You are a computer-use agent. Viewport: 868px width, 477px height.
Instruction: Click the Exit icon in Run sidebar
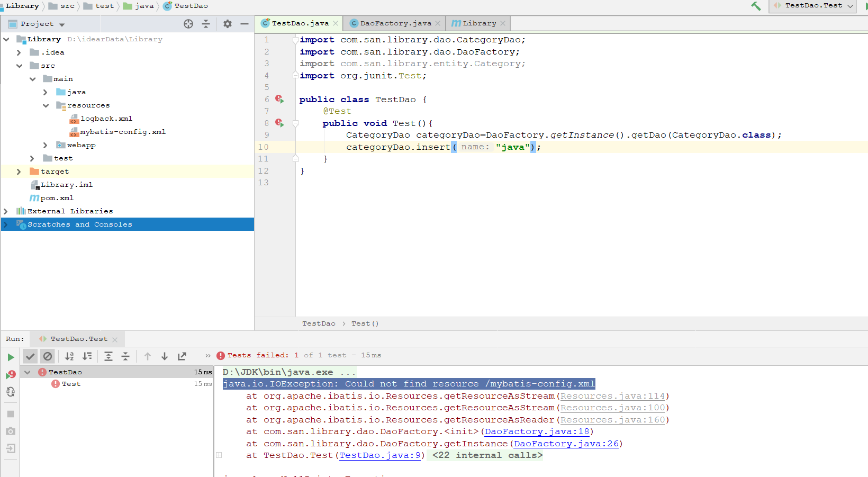click(x=11, y=449)
